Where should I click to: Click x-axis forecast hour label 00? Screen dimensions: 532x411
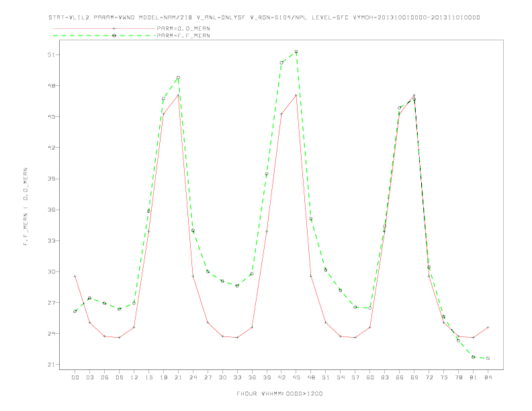click(x=75, y=377)
